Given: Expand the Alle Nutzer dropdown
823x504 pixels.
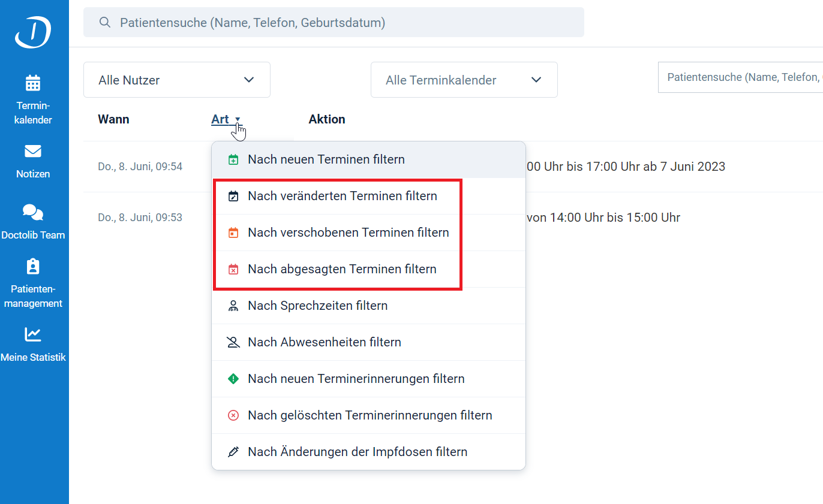Looking at the screenshot, I should pyautogui.click(x=177, y=80).
